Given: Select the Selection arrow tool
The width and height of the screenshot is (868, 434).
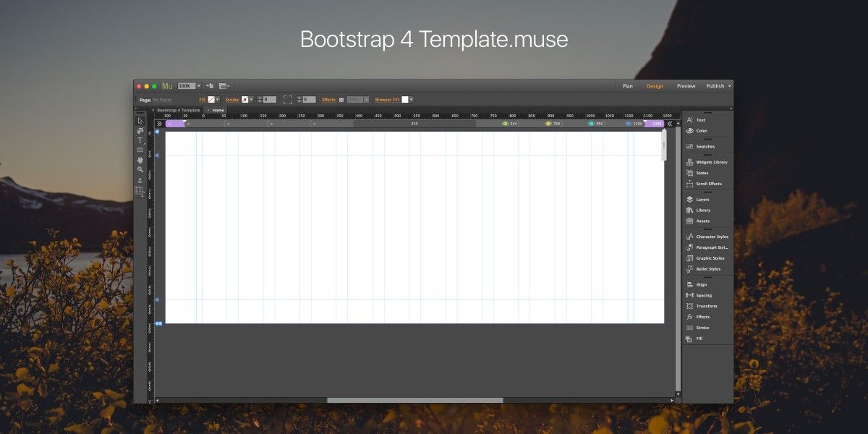Looking at the screenshot, I should pos(140,120).
